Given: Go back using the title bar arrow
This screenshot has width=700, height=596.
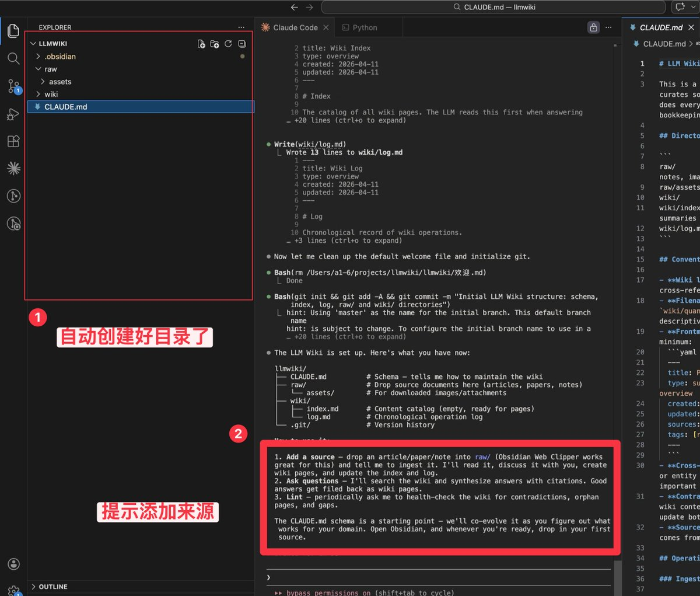Looking at the screenshot, I should pos(294,7).
